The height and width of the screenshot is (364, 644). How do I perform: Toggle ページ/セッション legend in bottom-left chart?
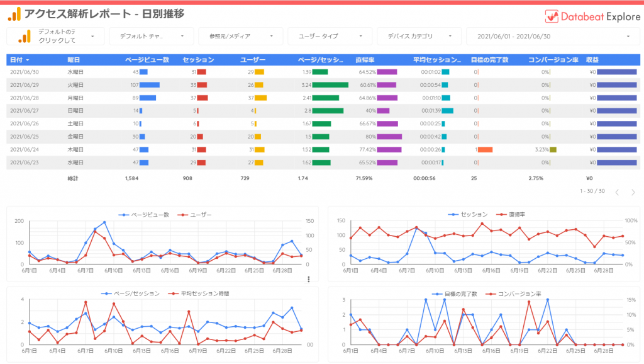pos(131,293)
